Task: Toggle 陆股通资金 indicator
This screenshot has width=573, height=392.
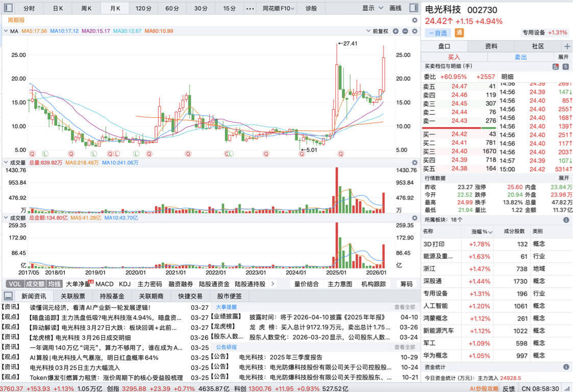Action: point(214,284)
